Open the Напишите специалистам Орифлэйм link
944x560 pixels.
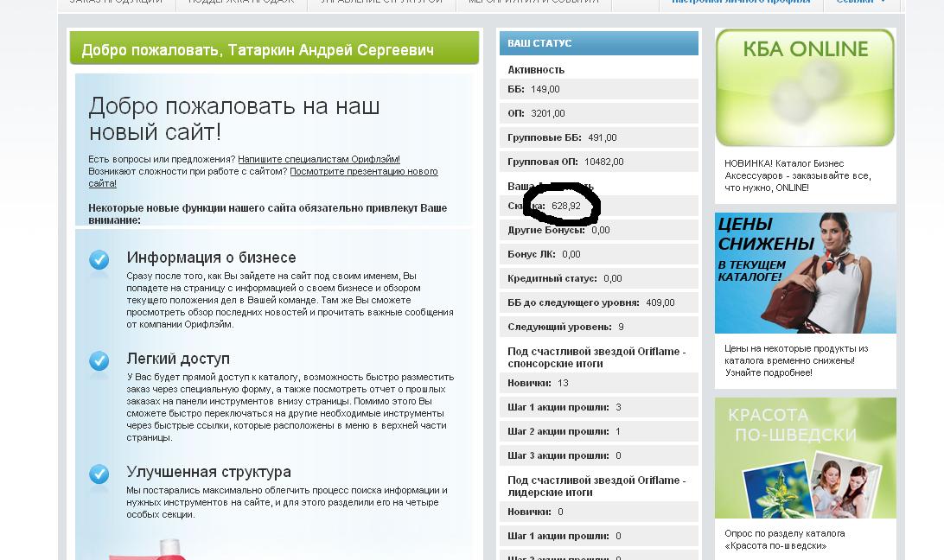pos(319,160)
